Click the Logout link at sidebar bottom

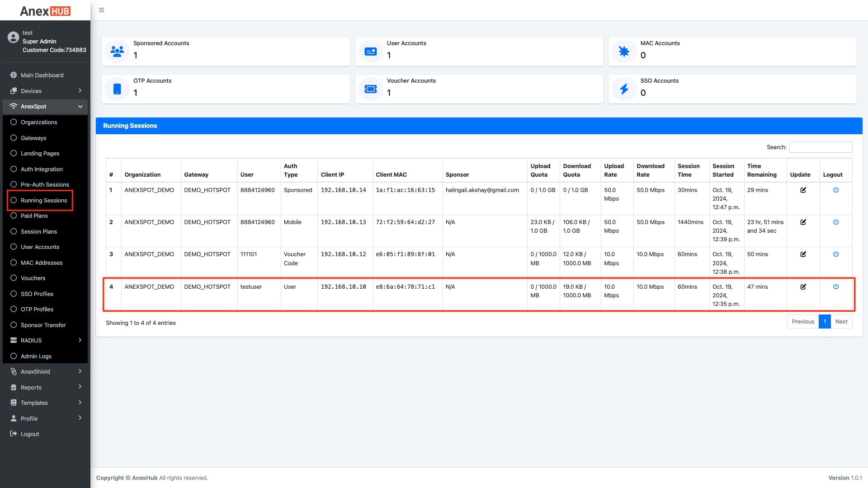click(30, 434)
